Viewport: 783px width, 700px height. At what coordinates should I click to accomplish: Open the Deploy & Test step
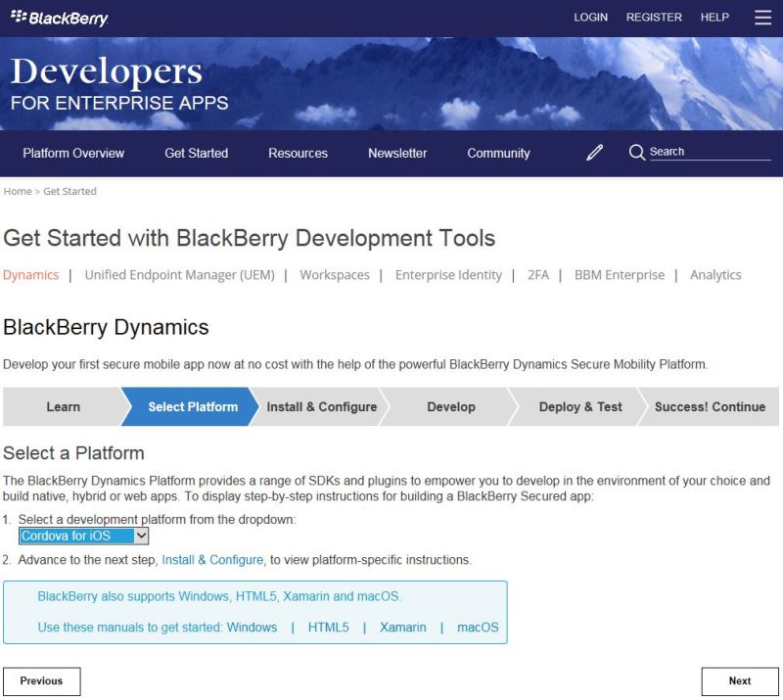pyautogui.click(x=580, y=406)
